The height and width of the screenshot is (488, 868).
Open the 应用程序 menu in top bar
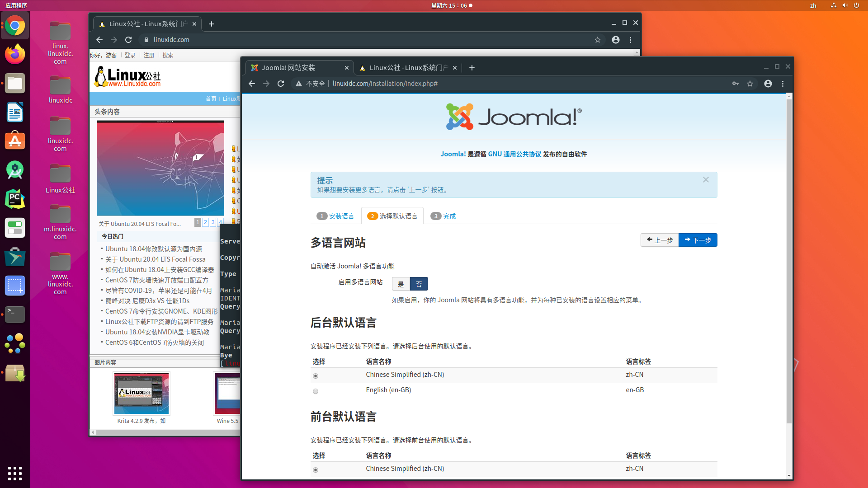[x=16, y=5]
